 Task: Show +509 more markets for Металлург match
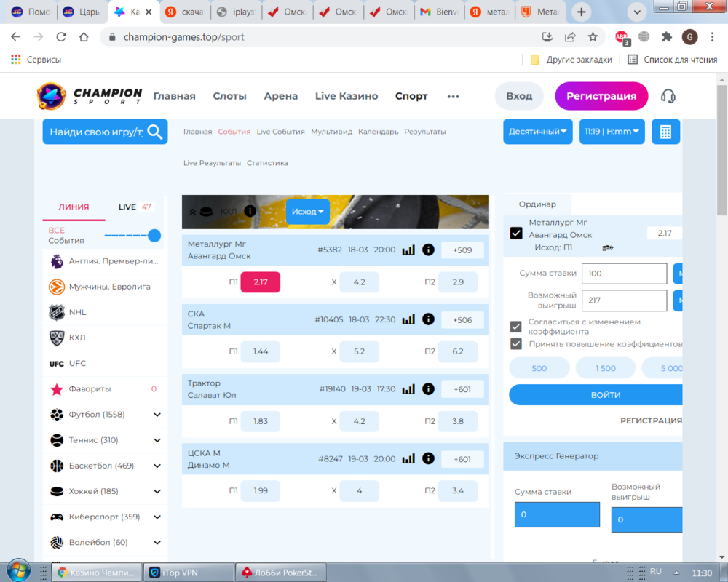click(x=462, y=250)
